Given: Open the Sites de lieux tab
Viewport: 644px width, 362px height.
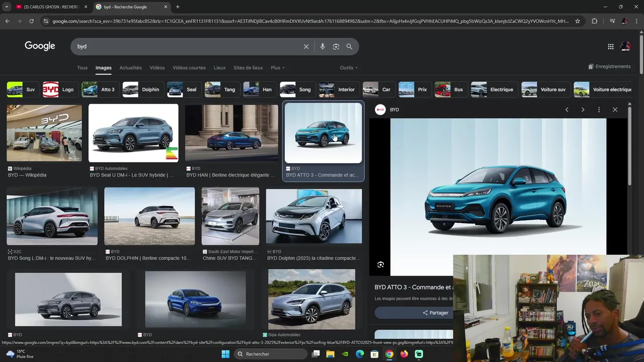Looking at the screenshot, I should pyautogui.click(x=248, y=68).
